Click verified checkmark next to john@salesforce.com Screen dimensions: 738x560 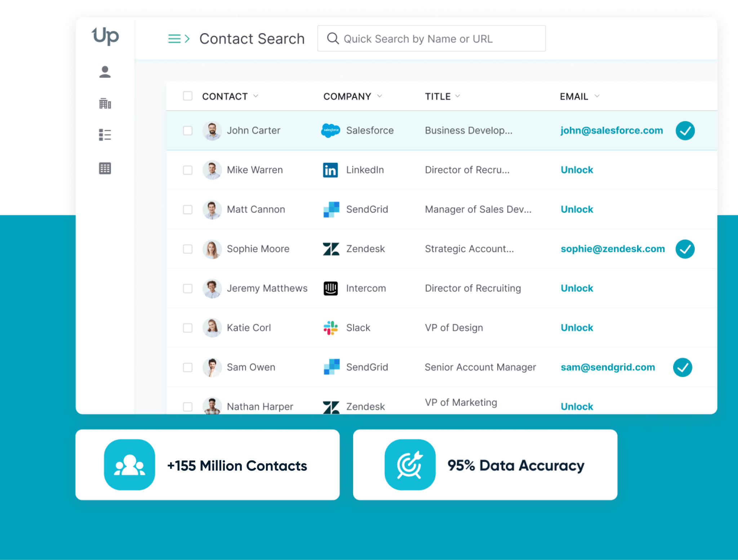pos(685,131)
